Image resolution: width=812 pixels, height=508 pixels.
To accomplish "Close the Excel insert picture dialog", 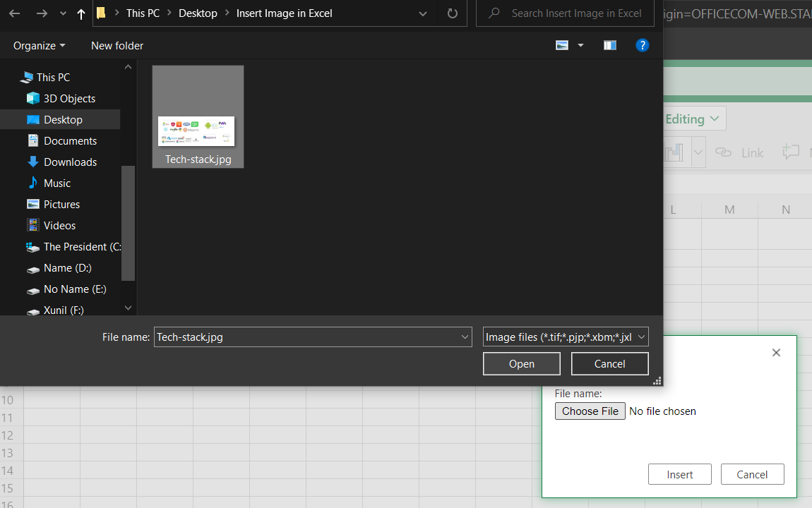I will pyautogui.click(x=776, y=353).
